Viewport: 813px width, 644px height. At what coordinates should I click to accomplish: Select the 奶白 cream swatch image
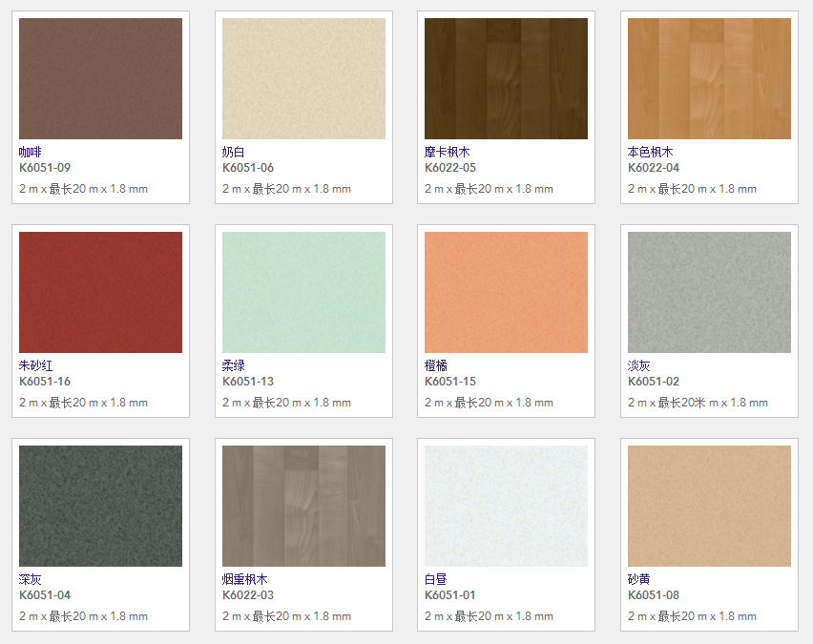point(303,79)
